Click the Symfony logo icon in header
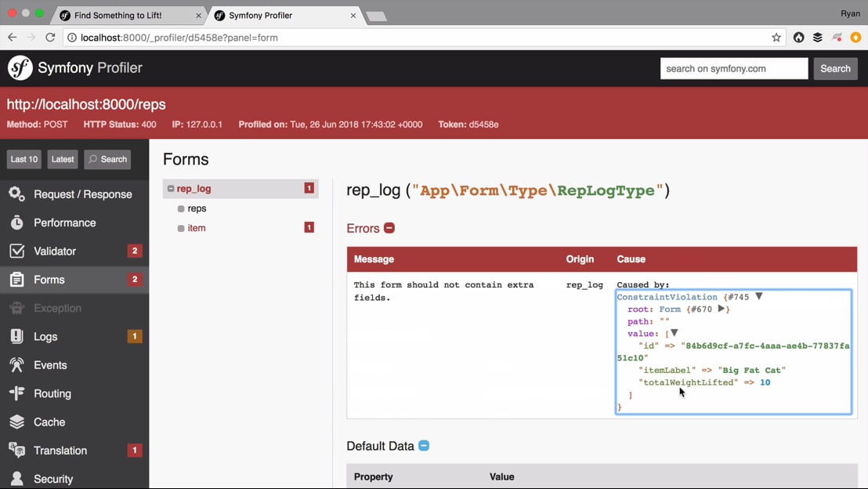This screenshot has width=868, height=489. coord(20,68)
